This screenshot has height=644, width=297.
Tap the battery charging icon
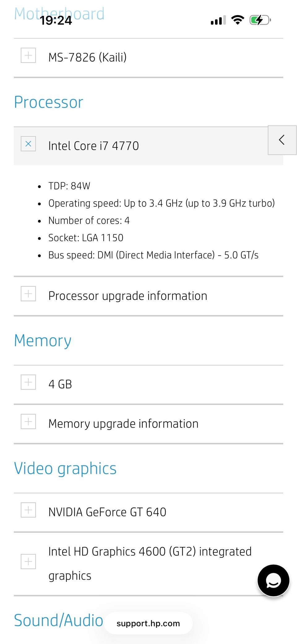point(260,20)
